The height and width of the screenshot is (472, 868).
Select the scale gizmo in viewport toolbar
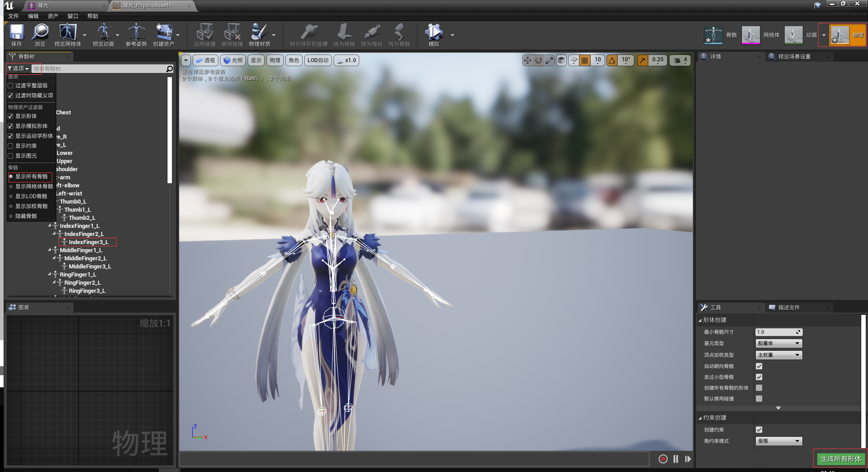pyautogui.click(x=549, y=60)
